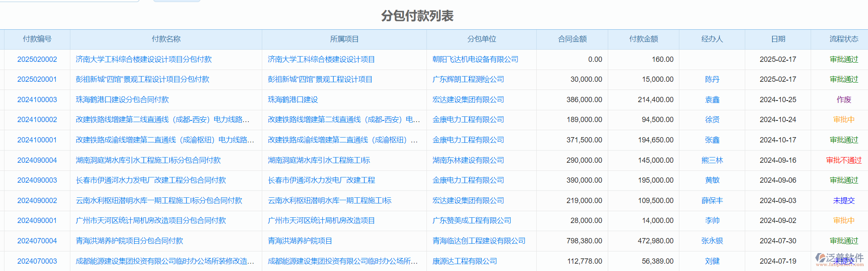Image resolution: width=868 pixels, height=271 pixels.
Task: Open project 青海洪湖养护院项目
Action: pos(300,241)
